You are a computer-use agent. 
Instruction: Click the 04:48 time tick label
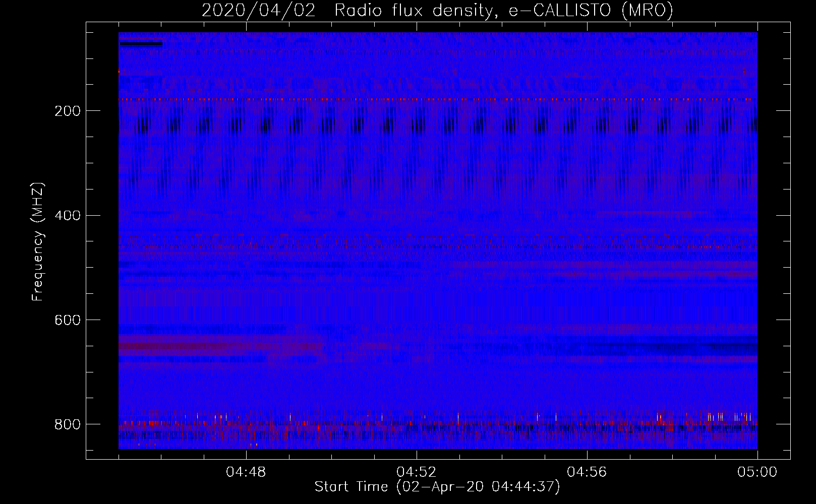[246, 472]
